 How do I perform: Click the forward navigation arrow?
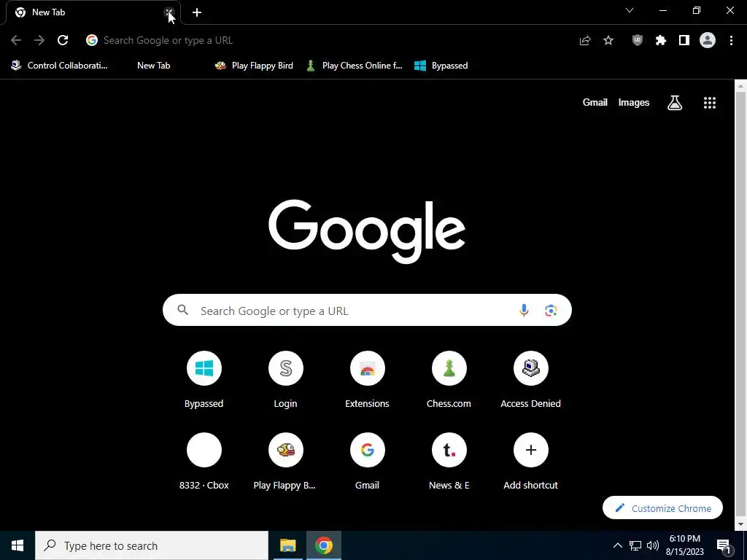pyautogui.click(x=39, y=41)
